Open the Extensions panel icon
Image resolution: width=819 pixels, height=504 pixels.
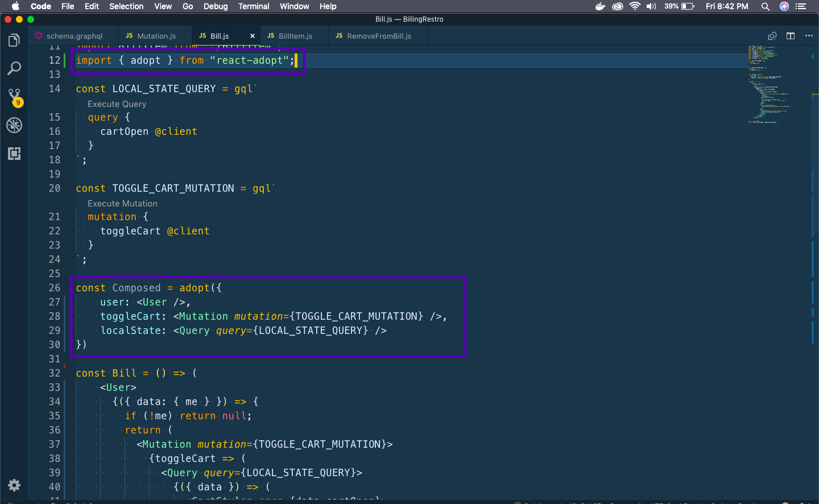point(14,154)
